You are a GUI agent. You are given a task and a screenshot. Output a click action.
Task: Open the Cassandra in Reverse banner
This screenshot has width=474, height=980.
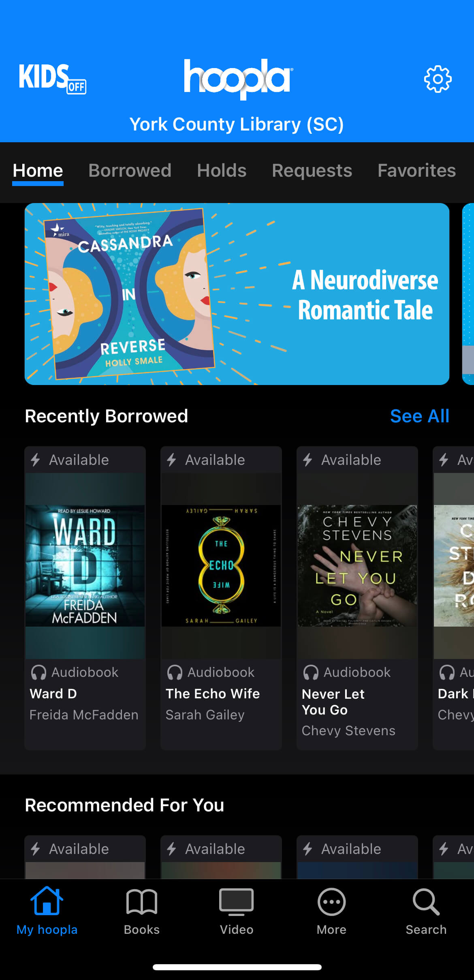(237, 294)
